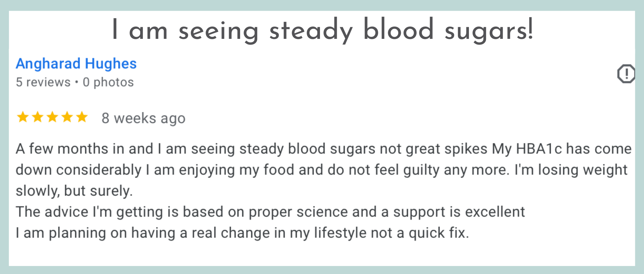Click the "8 weeks ago" timestamp
The image size is (644, 274).
coord(144,118)
